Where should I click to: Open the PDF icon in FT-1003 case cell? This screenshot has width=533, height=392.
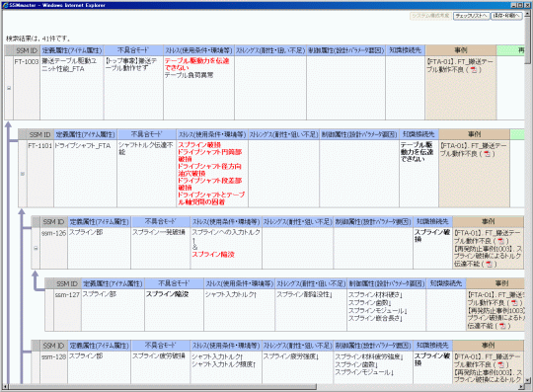click(x=474, y=70)
